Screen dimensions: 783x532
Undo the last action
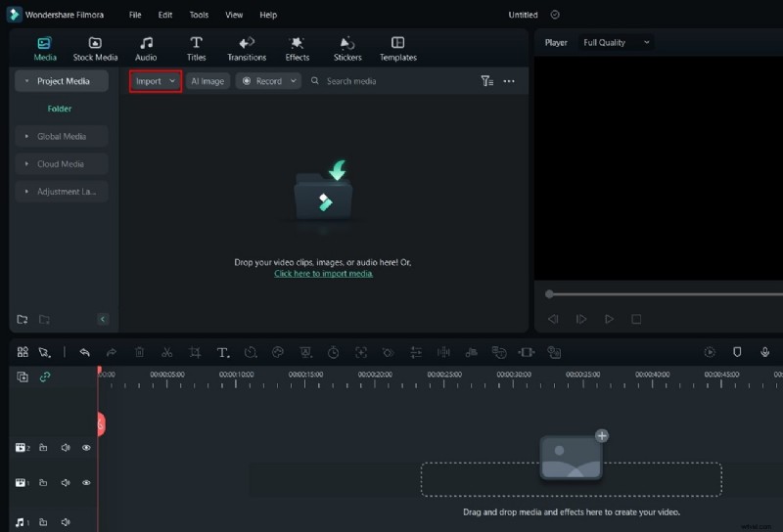84,352
